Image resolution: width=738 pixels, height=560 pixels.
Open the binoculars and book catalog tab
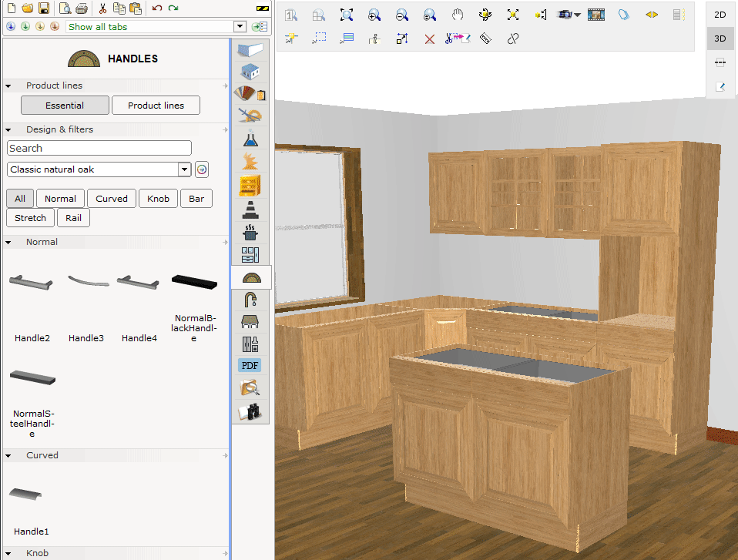[x=250, y=412]
